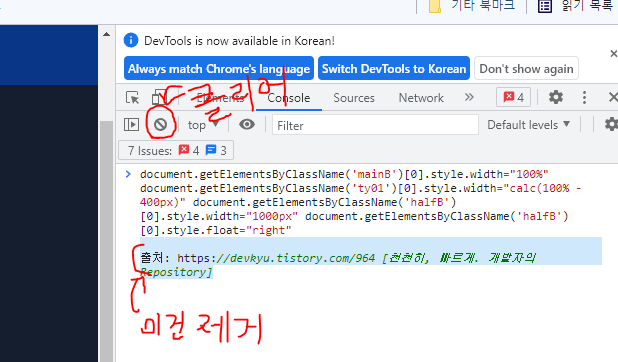This screenshot has height=362, width=618.
Task: Click the info icon in language banner
Action: [131, 40]
